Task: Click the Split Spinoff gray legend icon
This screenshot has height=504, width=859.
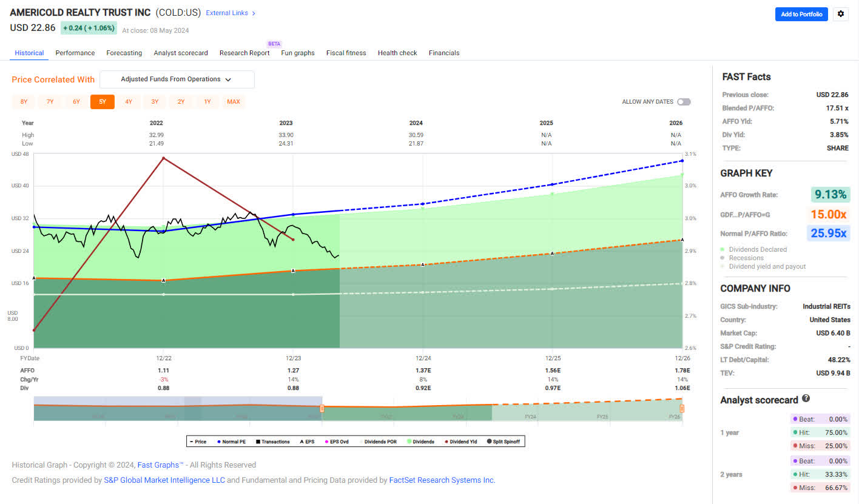Action: pos(490,441)
